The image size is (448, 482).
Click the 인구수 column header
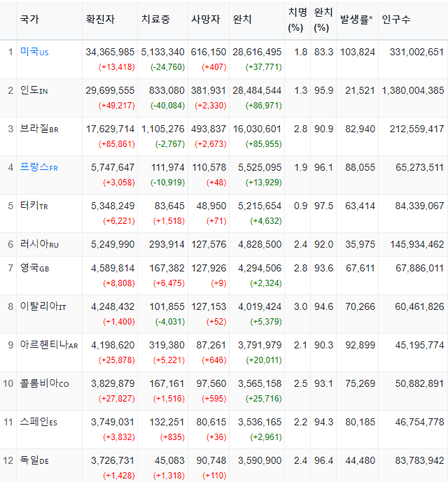pyautogui.click(x=396, y=20)
